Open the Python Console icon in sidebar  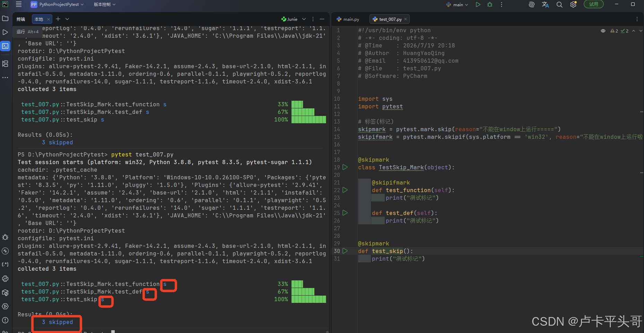coord(5,279)
